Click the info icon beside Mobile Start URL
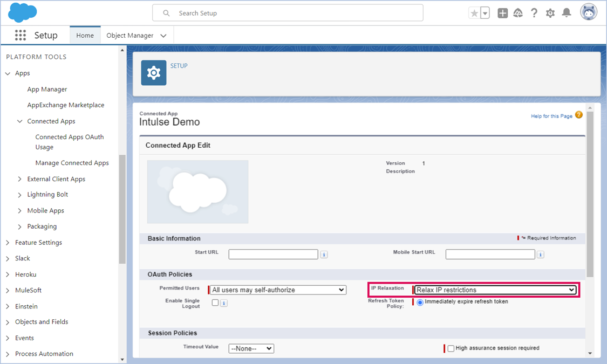607x364 pixels. click(x=541, y=255)
